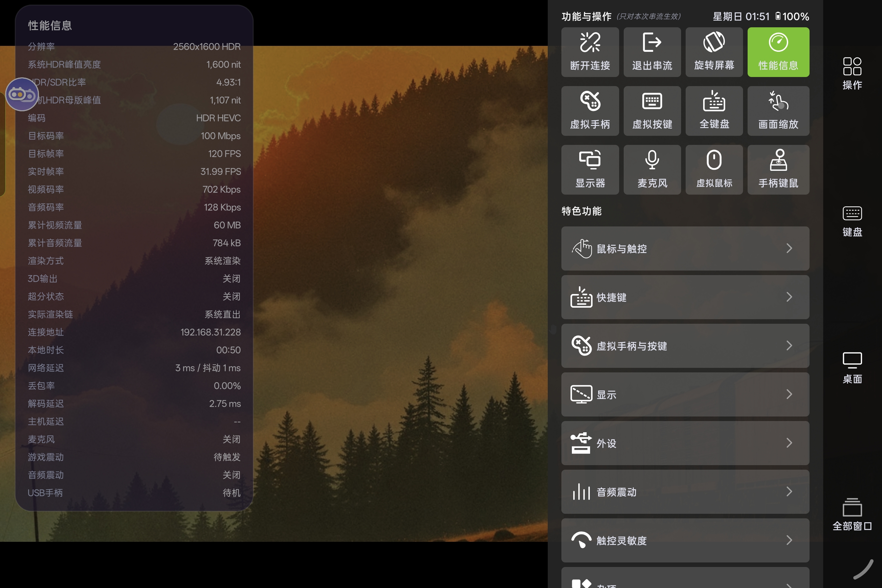
Task: Toggle Virtual Keys (虚拟按键) tile
Action: 652,111
